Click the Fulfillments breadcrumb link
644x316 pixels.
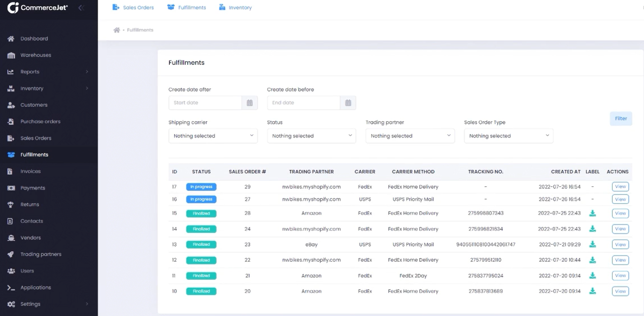pos(140,30)
